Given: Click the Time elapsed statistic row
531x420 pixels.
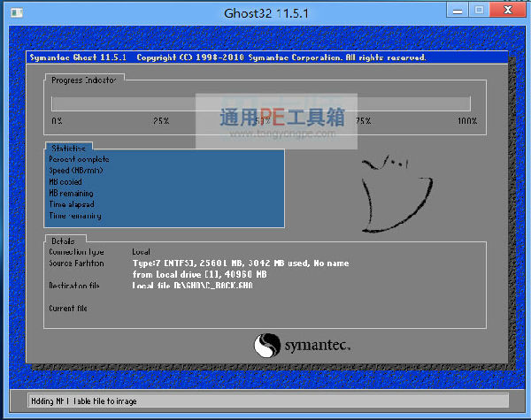Looking at the screenshot, I should tap(72, 204).
